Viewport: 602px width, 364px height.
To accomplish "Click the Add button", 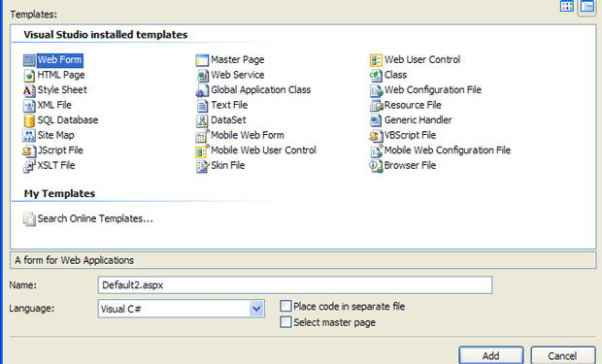I will 491,355.
